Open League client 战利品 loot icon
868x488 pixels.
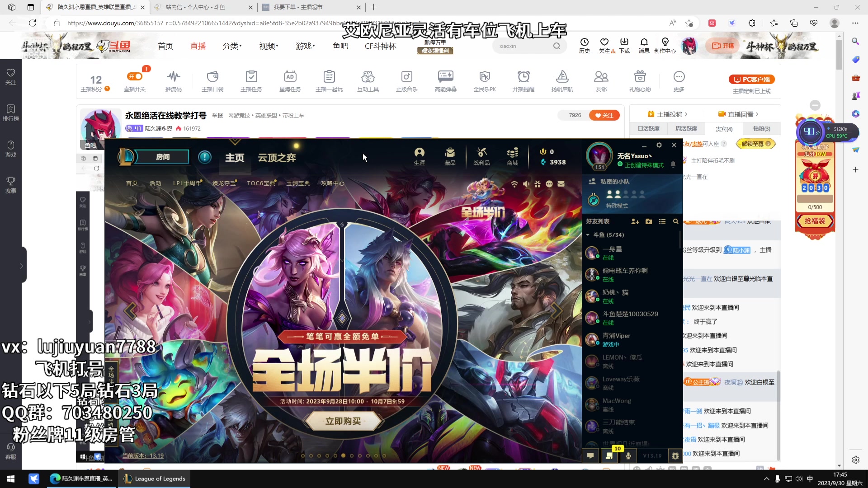coord(481,156)
